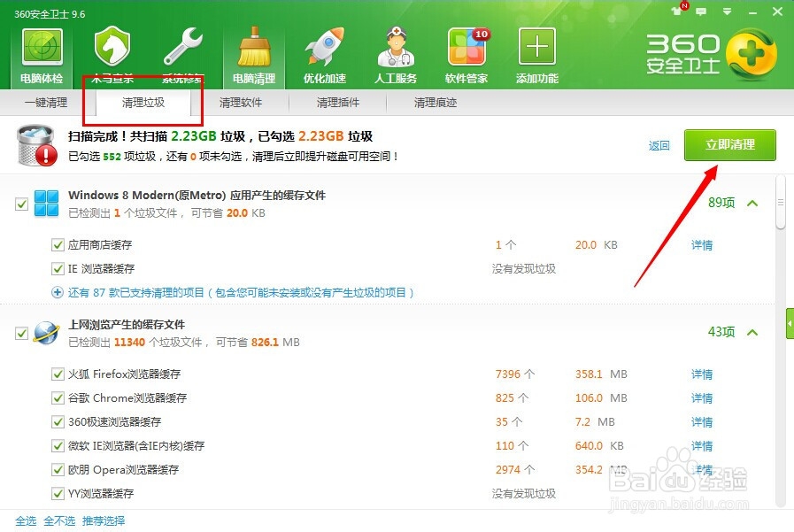Screen dimensions: 794x532
Task: Collapse the 89项 Windows 8 section chevron
Action: click(x=752, y=204)
